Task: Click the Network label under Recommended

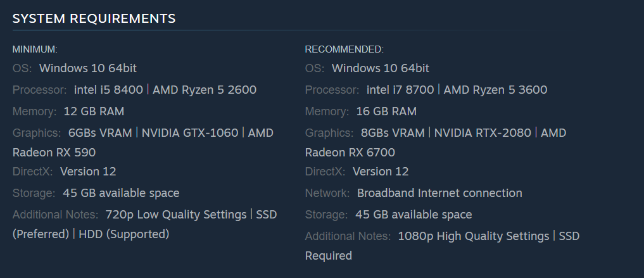Action: click(327, 193)
